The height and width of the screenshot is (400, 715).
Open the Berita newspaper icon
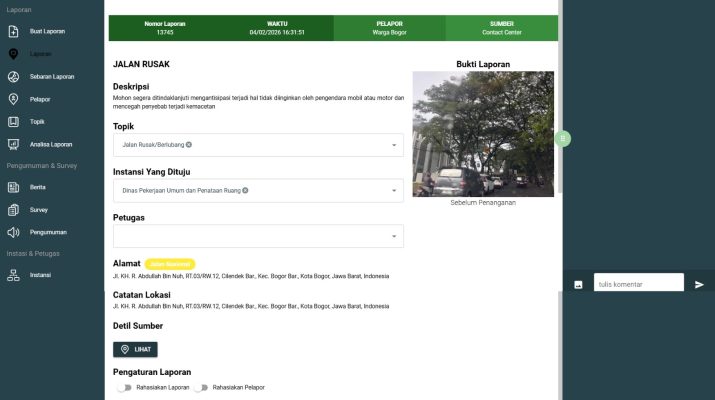13,187
